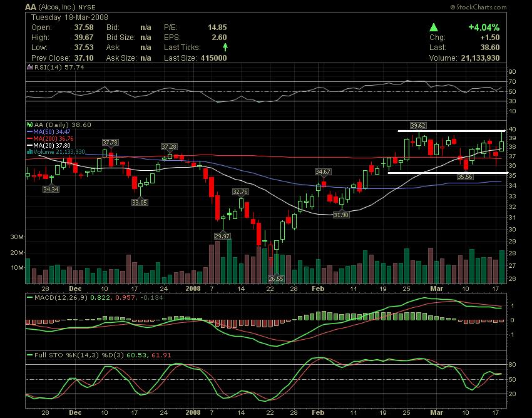This screenshot has width=532, height=418.
Task: Click the 37.78 price high label
Action: (x=110, y=143)
